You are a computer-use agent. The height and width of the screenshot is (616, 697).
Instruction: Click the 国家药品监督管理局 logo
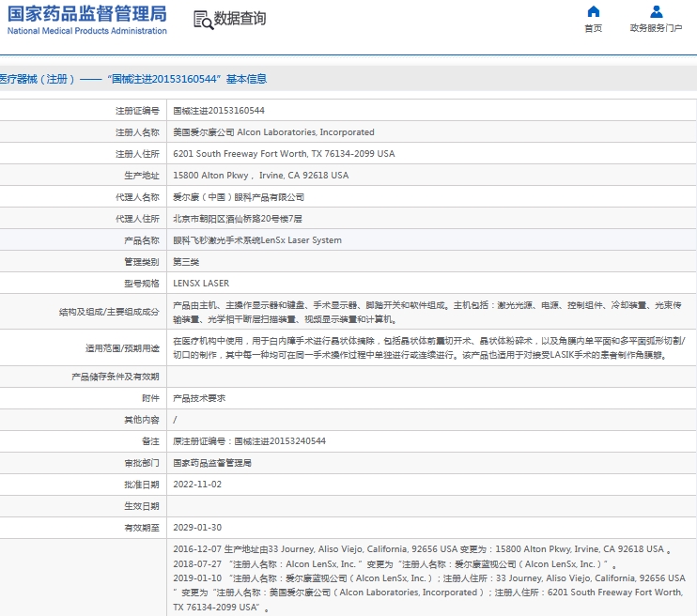[x=87, y=14]
